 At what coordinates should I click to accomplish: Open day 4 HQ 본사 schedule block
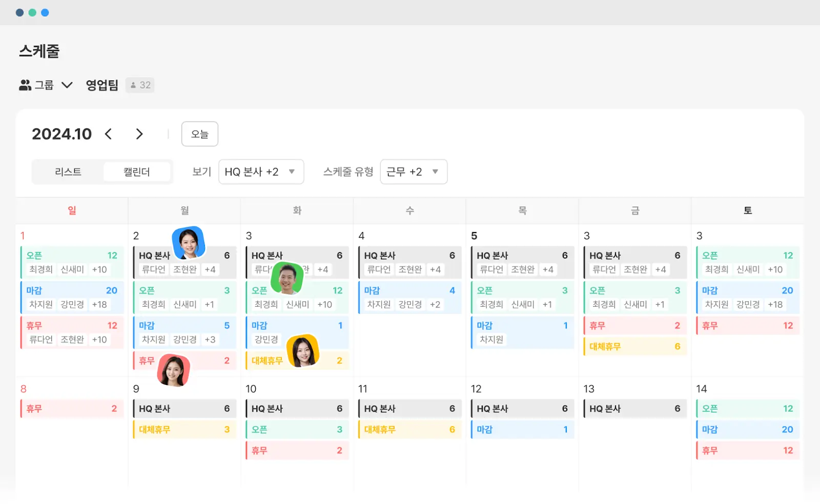point(410,262)
